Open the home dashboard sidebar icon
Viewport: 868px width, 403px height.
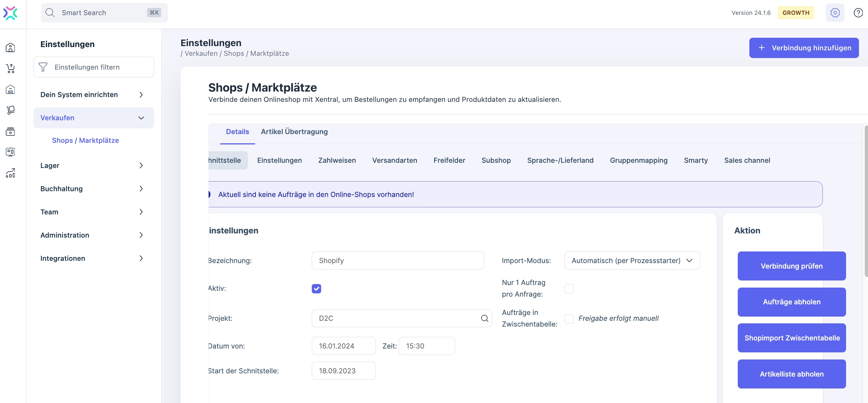click(x=10, y=47)
